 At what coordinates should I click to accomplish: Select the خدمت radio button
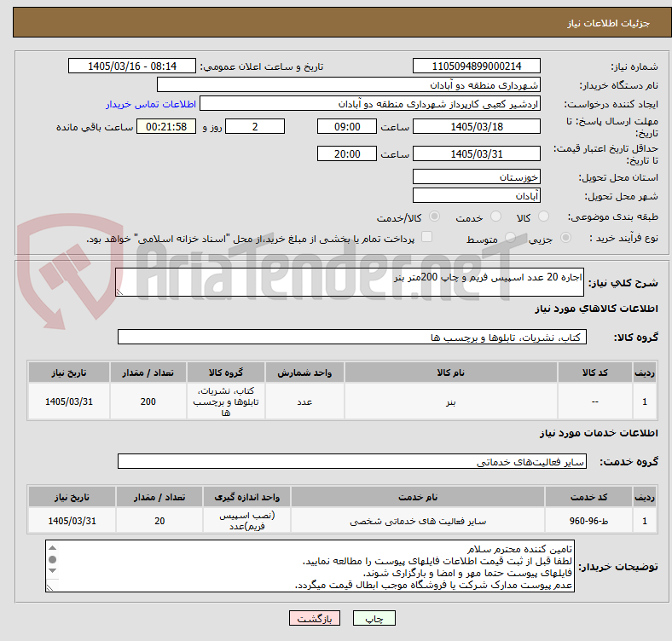(x=495, y=217)
